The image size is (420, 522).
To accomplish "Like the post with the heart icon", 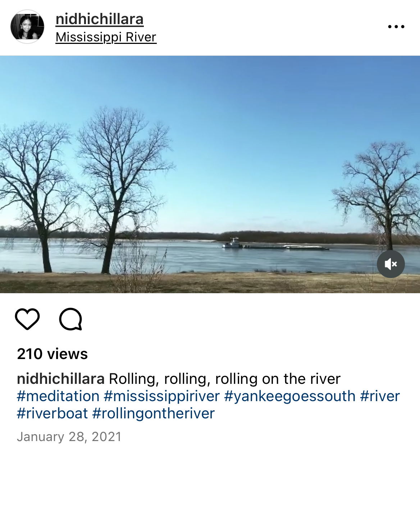I will click(27, 319).
